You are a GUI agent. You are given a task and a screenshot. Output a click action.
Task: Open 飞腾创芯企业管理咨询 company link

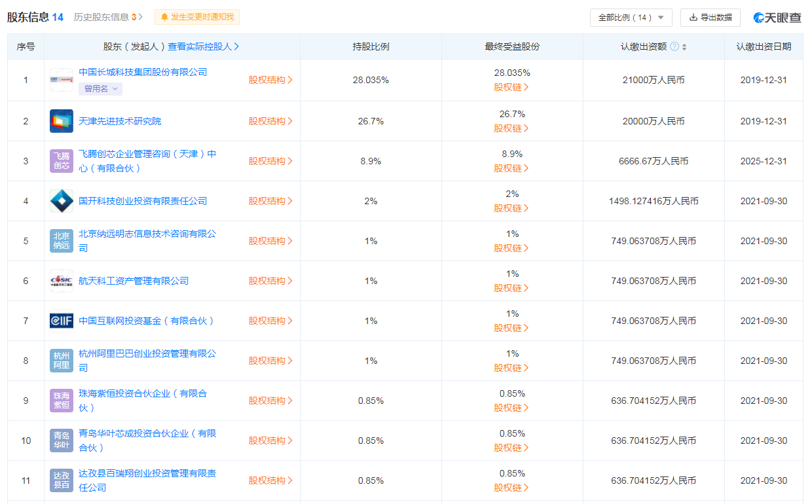tap(147, 161)
